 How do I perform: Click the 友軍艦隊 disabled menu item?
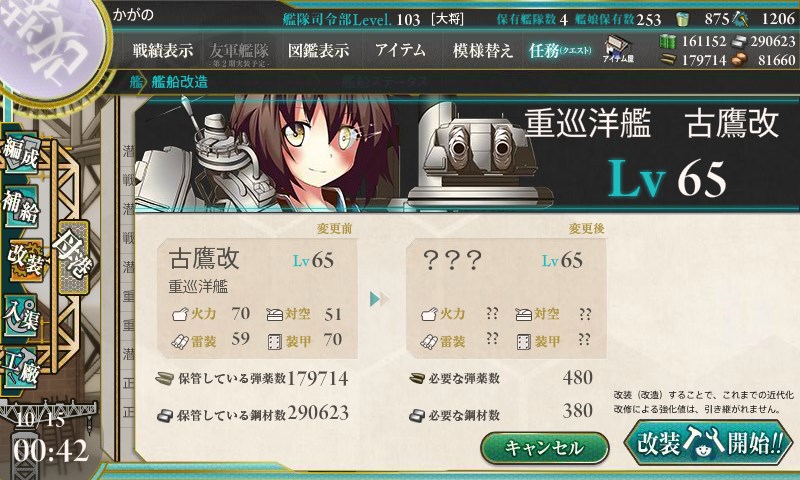pyautogui.click(x=238, y=53)
